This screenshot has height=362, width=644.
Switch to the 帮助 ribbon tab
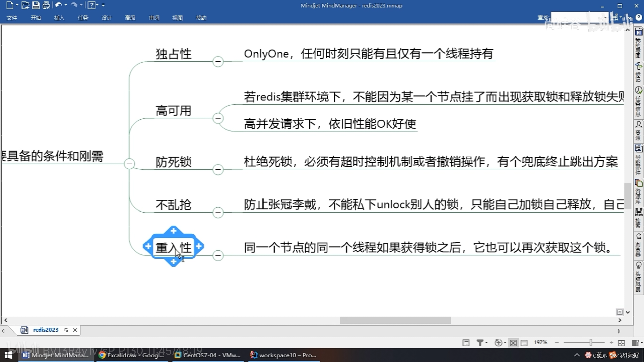201,18
